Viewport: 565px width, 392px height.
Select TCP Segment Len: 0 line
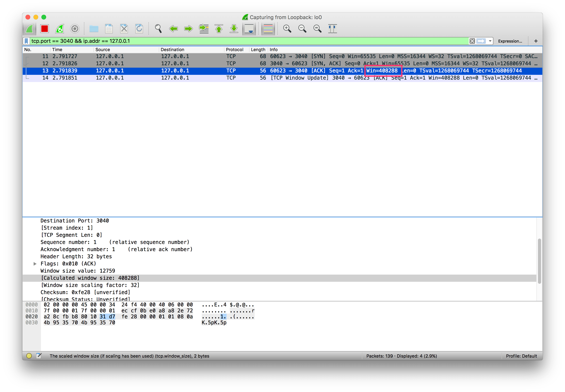tap(279, 235)
